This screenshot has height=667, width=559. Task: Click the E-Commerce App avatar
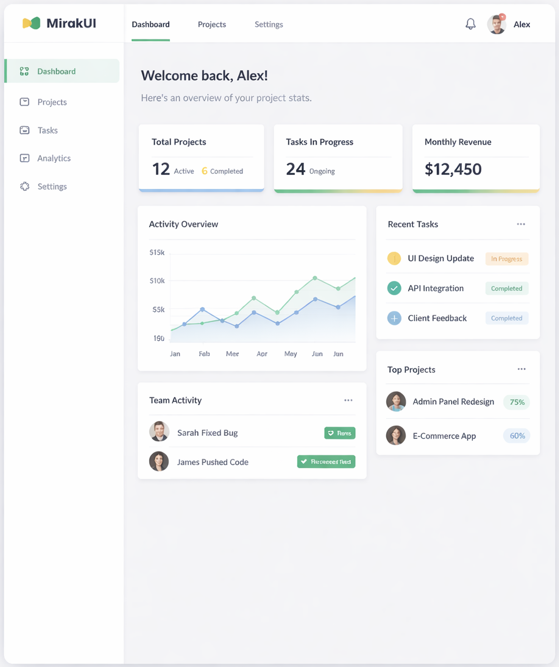click(396, 435)
